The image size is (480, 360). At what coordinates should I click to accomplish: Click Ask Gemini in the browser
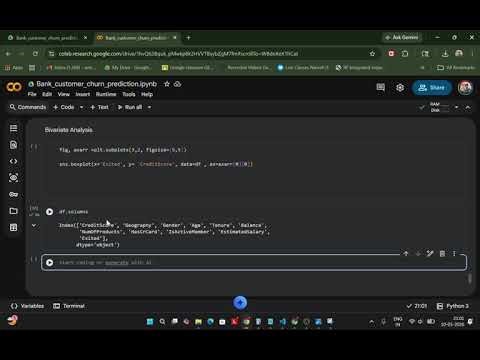[402, 37]
